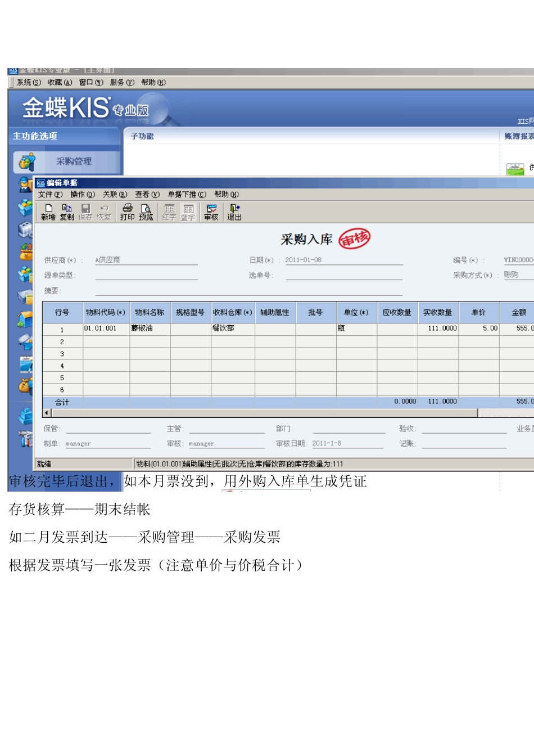This screenshot has width=534, height=756.
Task: Click the 制单 field showing manager
Action: pyautogui.click(x=108, y=444)
